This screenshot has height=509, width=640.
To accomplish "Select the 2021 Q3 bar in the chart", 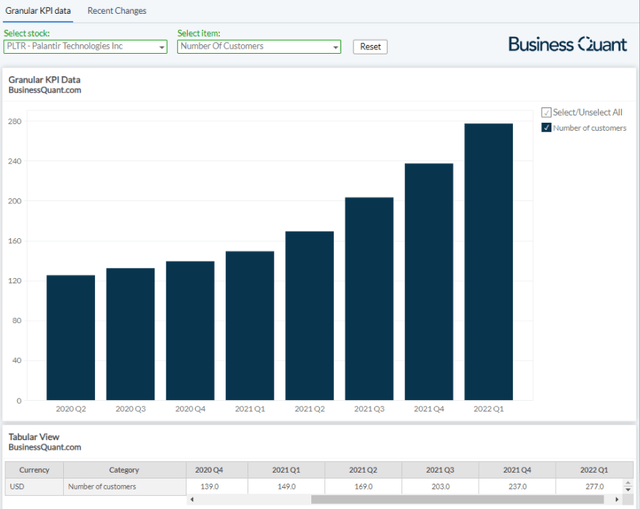I will [369, 299].
